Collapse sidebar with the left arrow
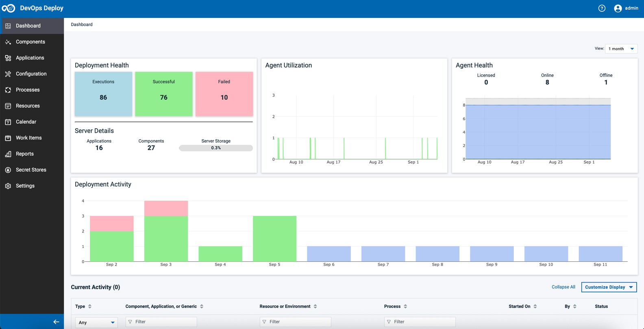 coord(56,322)
